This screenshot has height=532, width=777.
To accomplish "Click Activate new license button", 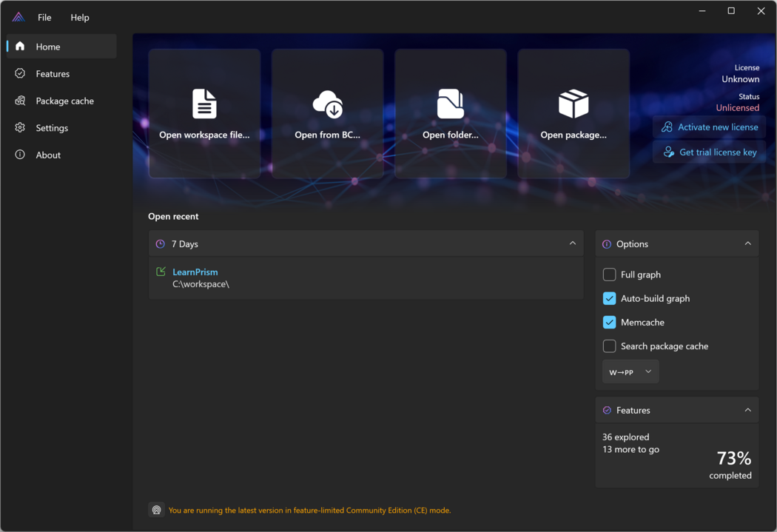I will 709,127.
